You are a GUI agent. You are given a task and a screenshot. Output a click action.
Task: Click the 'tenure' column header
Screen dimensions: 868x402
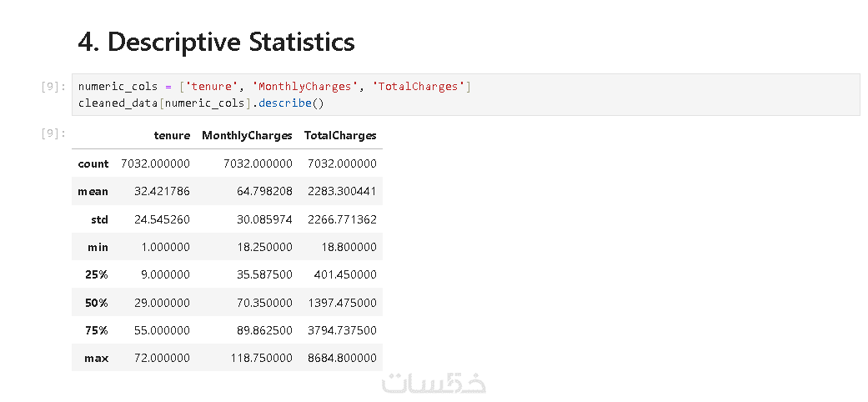172,135
